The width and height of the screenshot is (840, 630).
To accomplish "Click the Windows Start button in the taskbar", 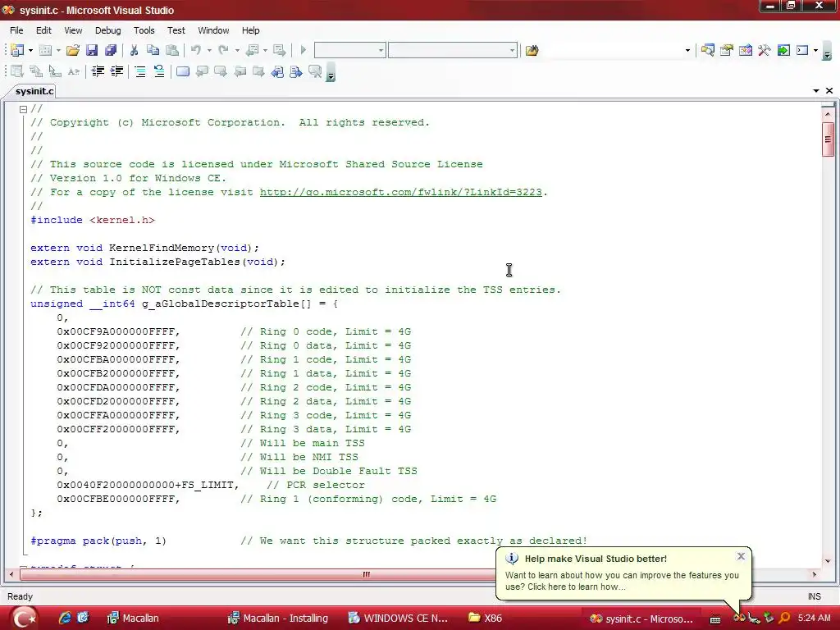I will pyautogui.click(x=23, y=618).
